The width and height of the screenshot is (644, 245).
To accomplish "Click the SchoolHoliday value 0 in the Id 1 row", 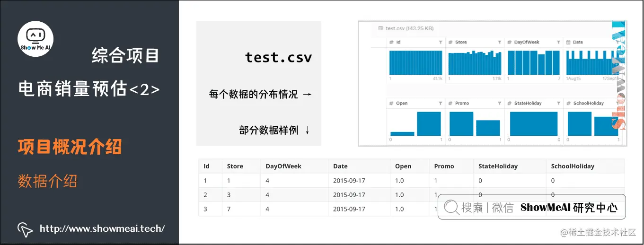I will tap(553, 181).
